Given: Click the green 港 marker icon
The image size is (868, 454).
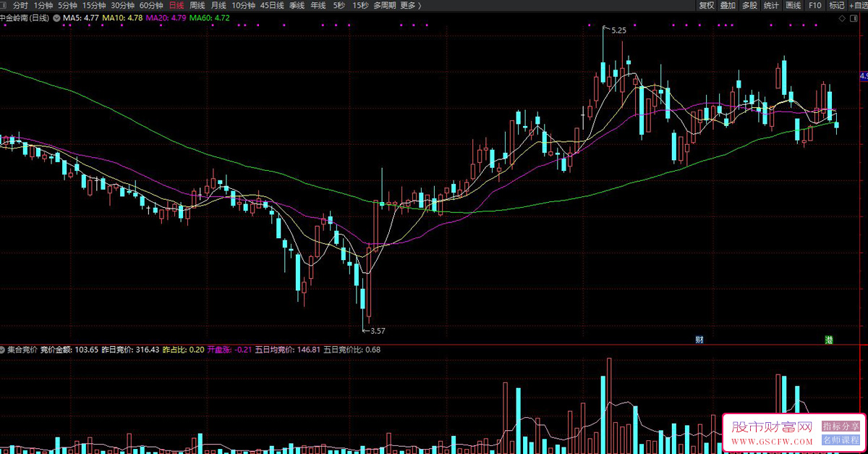Looking at the screenshot, I should pyautogui.click(x=828, y=339).
